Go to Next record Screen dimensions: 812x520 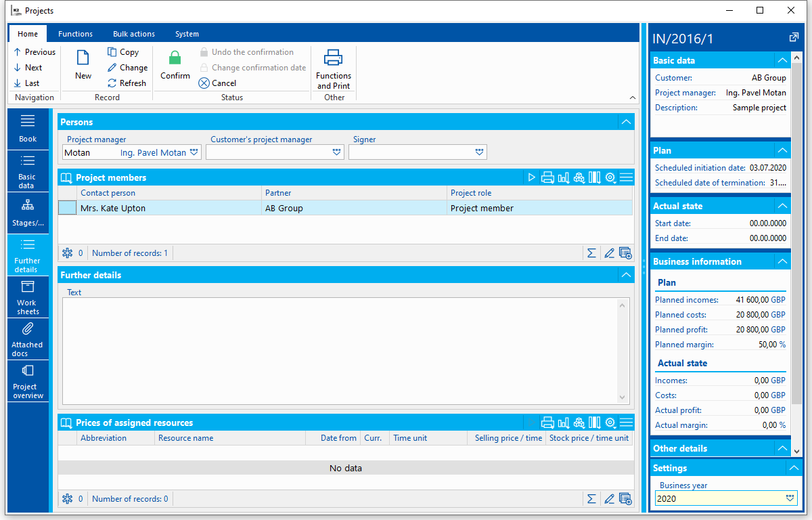pyautogui.click(x=28, y=68)
